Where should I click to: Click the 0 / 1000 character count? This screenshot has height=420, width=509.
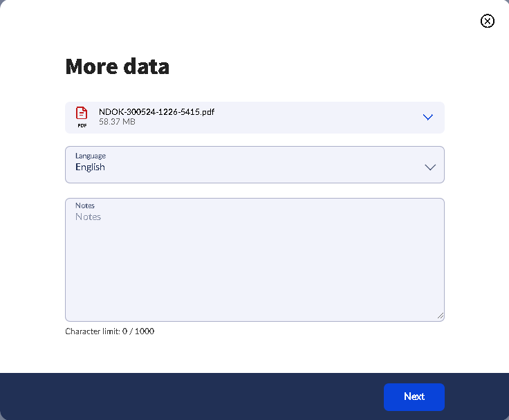138,331
